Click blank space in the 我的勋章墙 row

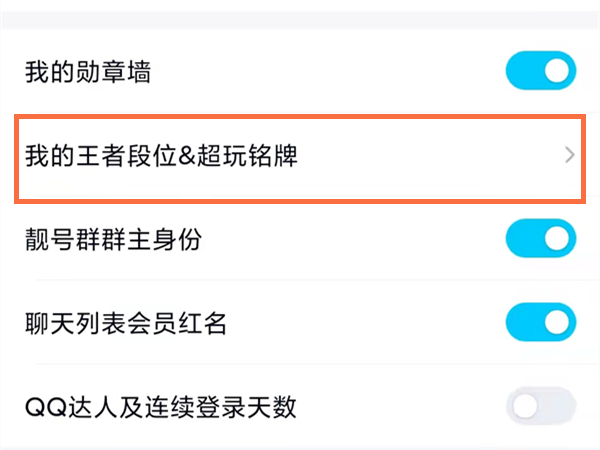coord(330,73)
